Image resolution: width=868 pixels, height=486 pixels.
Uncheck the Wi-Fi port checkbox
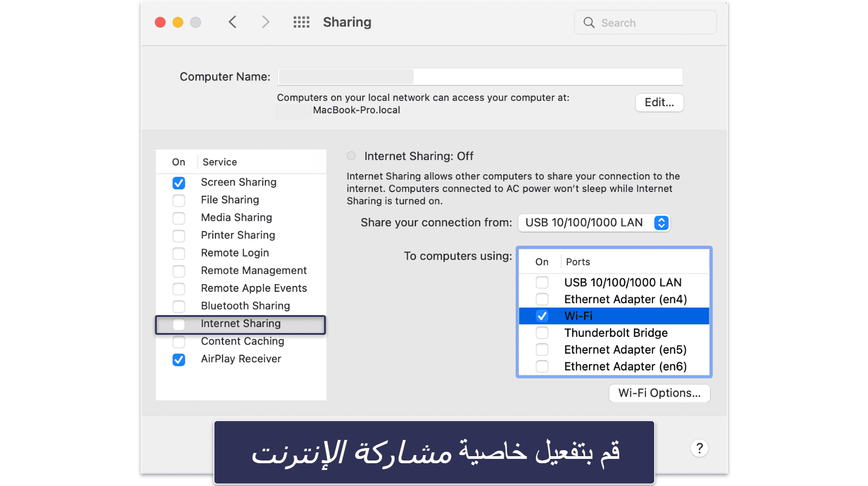(x=542, y=316)
